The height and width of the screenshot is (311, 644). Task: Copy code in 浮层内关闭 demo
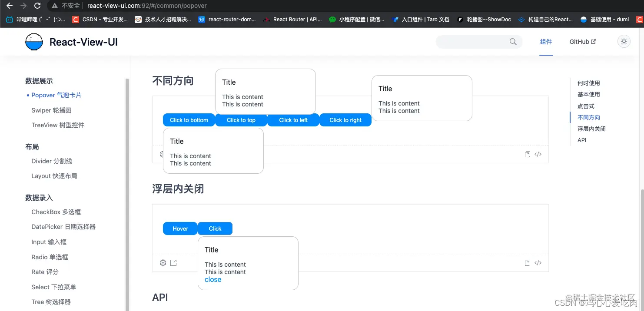pyautogui.click(x=528, y=263)
